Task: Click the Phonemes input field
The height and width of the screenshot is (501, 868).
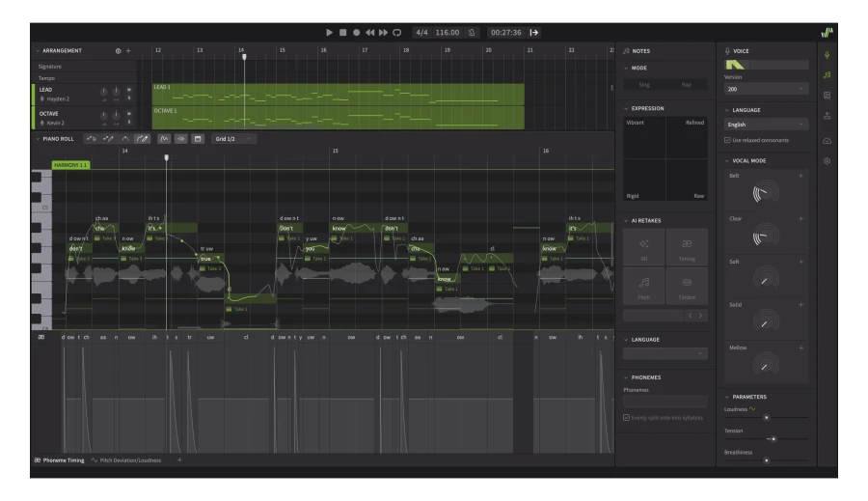Action: tap(665, 402)
